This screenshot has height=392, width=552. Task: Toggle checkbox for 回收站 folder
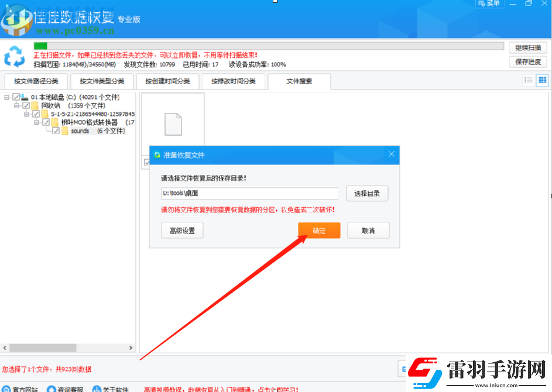[26, 105]
